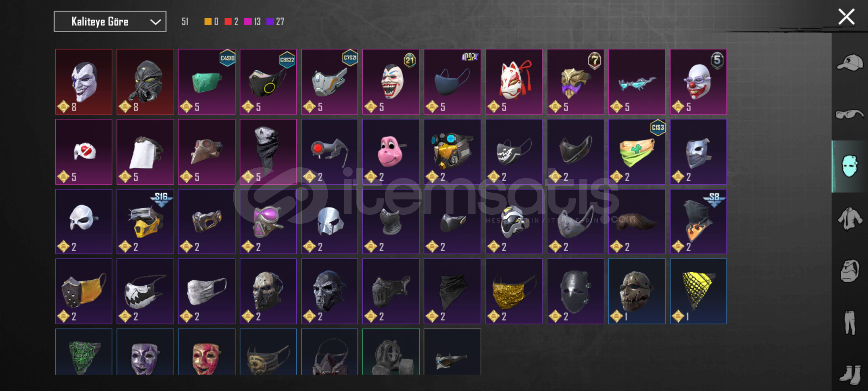The image size is (868, 391).
Task: Select the pants category icon
Action: coord(850,322)
